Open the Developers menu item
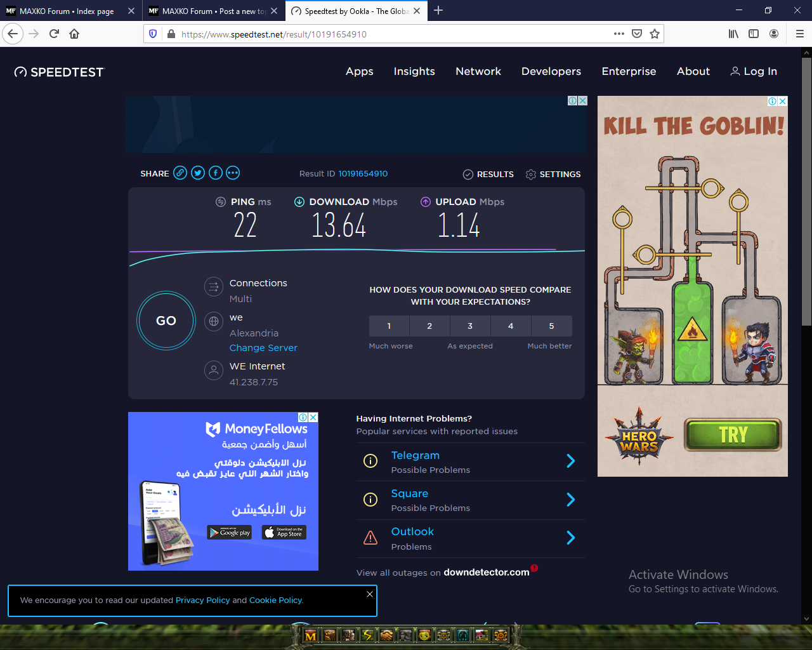812x650 pixels. click(x=551, y=72)
